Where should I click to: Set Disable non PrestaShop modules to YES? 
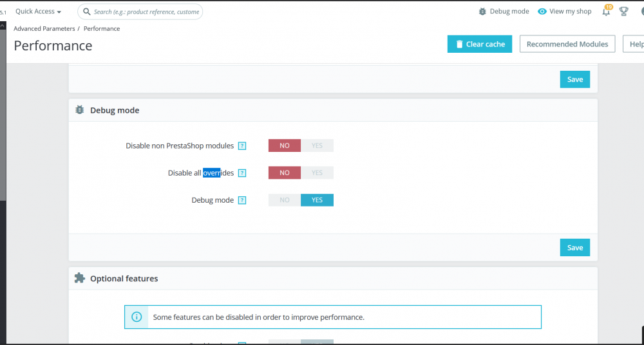click(x=317, y=145)
